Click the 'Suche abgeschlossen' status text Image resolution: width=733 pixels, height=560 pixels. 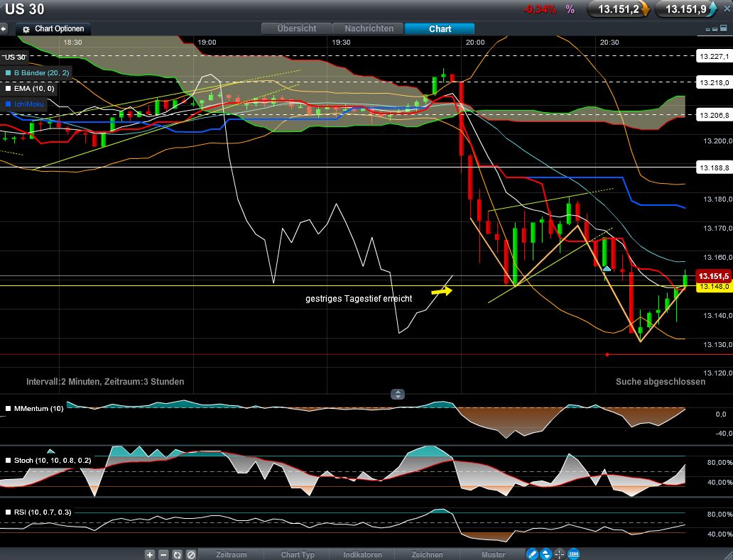(x=660, y=382)
